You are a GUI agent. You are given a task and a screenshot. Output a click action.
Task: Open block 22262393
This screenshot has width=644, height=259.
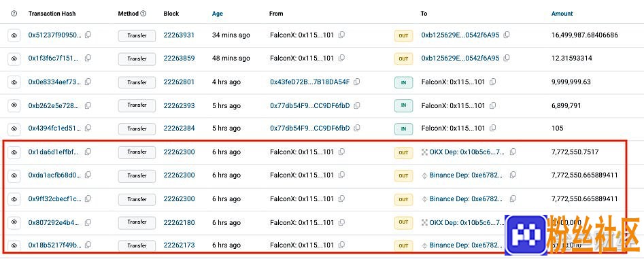coord(179,105)
